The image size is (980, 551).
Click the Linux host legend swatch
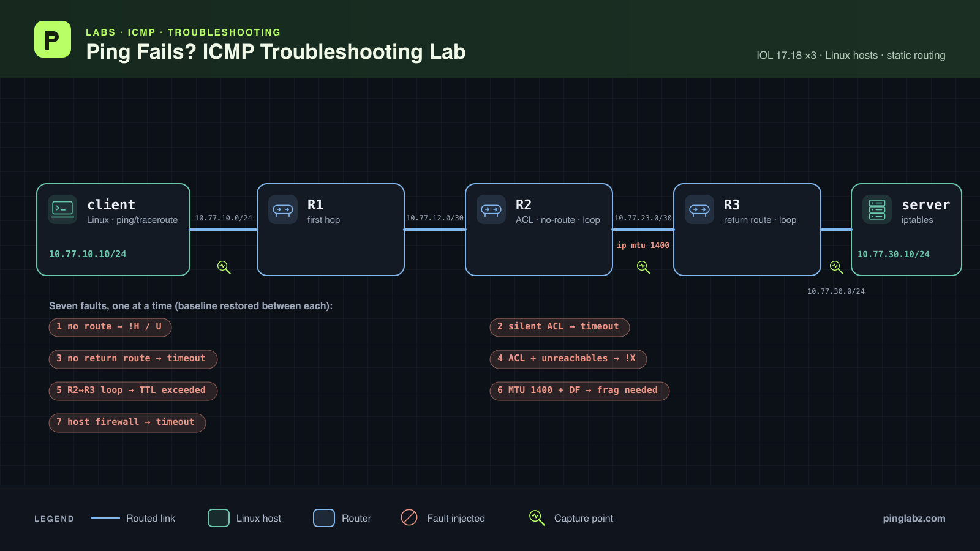219,518
